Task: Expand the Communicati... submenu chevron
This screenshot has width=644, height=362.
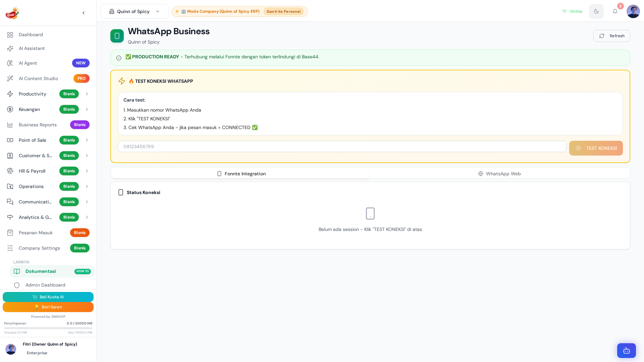Action: tap(87, 202)
